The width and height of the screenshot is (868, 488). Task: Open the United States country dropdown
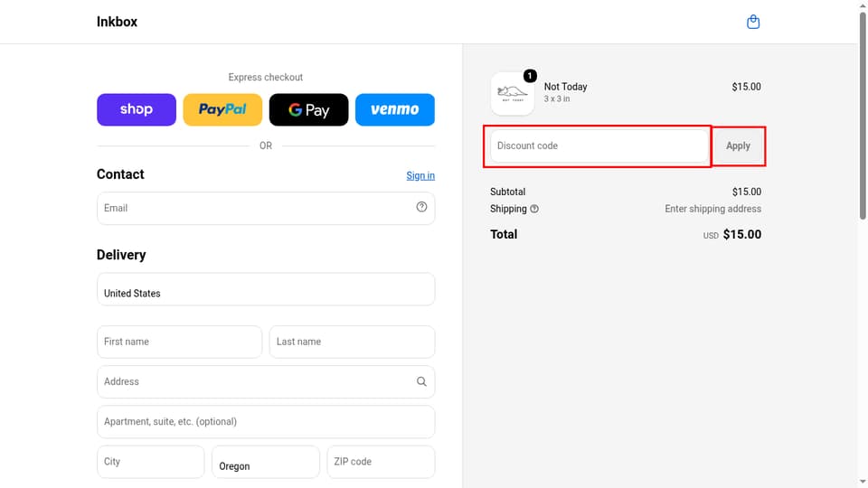point(266,289)
